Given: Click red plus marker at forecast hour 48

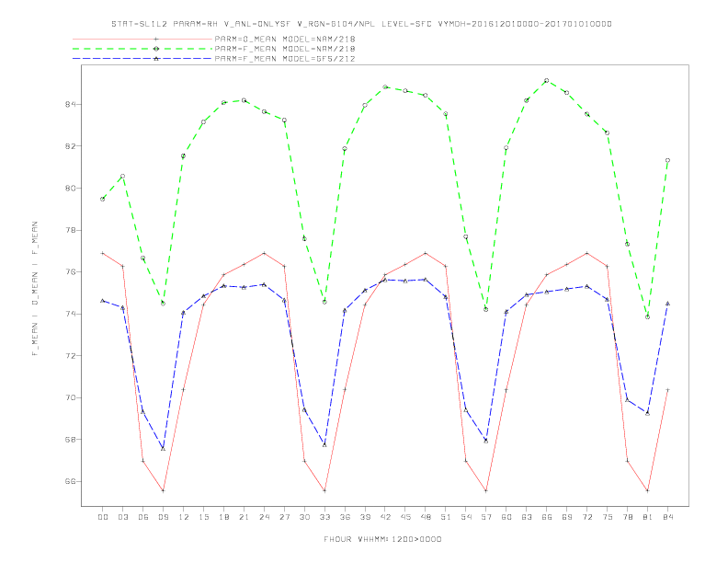Looking at the screenshot, I should click(x=426, y=253).
